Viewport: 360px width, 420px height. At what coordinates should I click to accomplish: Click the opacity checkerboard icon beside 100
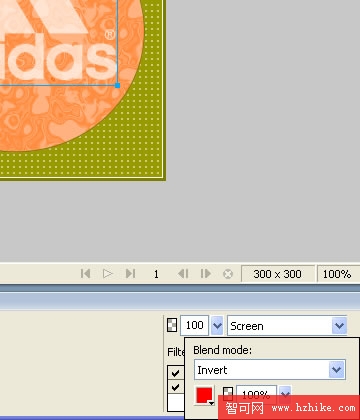172,325
